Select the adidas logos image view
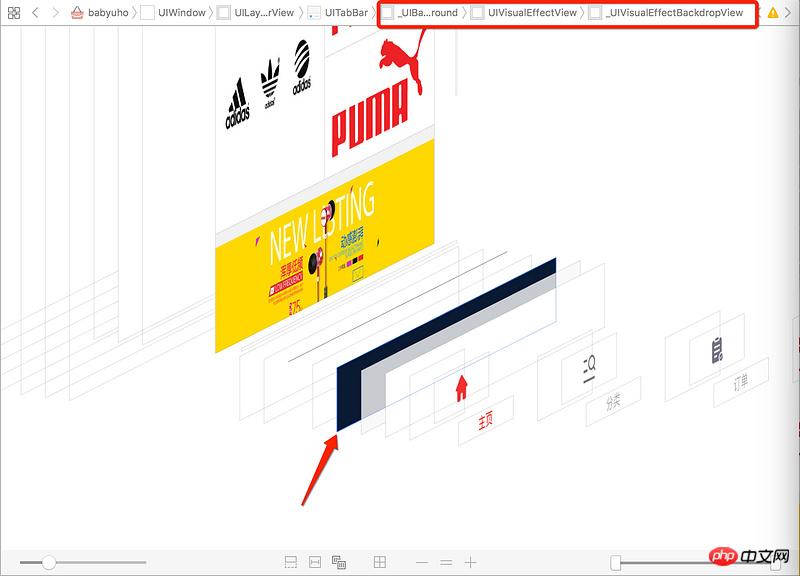 click(269, 84)
